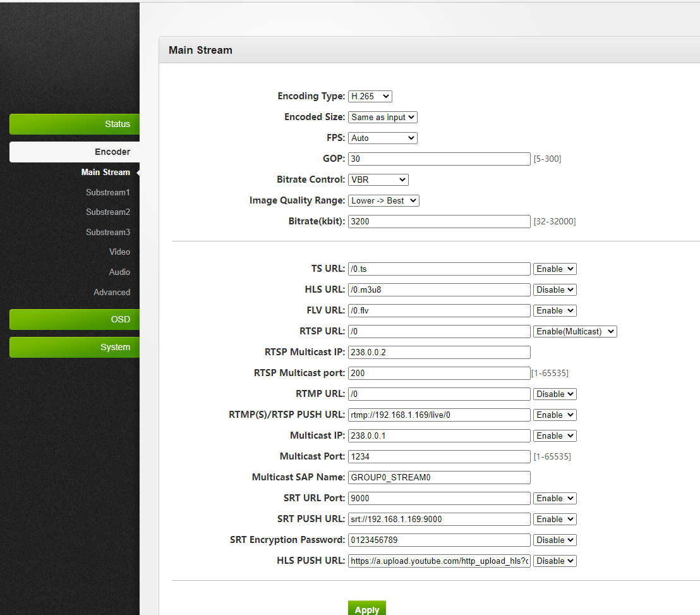Open the Video settings page
700x615 pixels.
click(119, 252)
